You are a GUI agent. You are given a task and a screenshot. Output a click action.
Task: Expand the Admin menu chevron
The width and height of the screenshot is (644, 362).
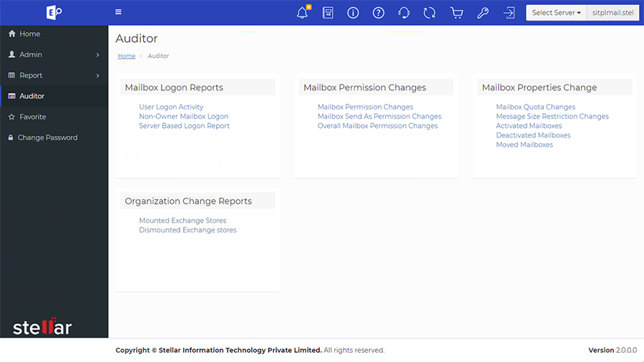(98, 54)
